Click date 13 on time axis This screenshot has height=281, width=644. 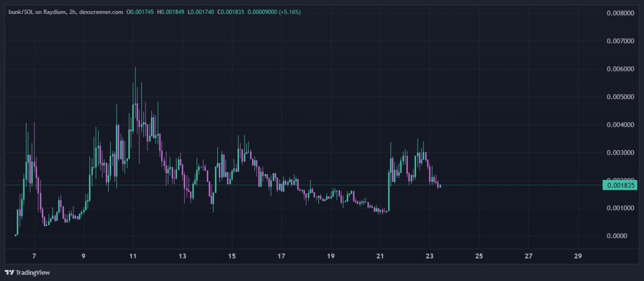pos(182,256)
